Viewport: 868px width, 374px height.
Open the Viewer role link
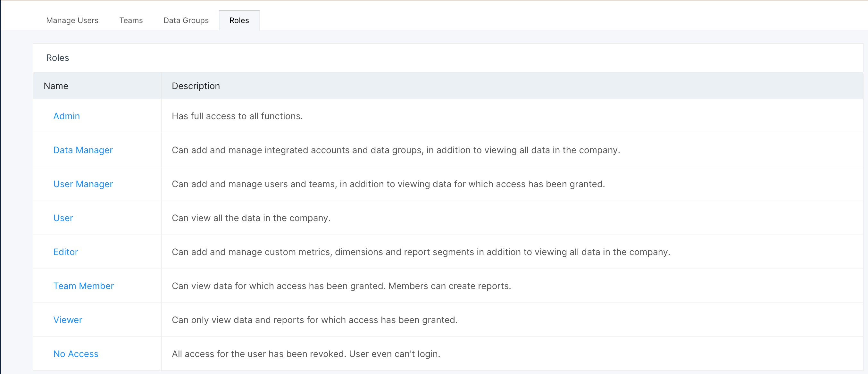tap(67, 320)
